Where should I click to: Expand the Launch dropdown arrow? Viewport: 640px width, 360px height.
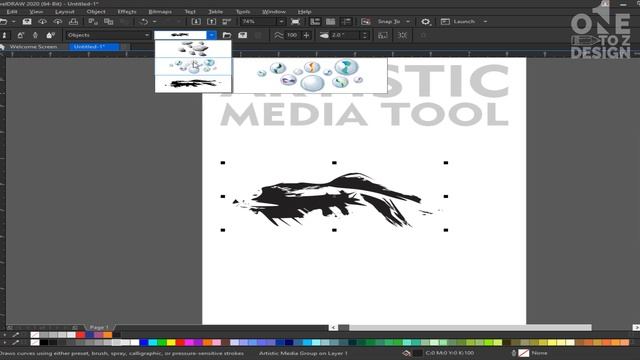pyautogui.click(x=485, y=21)
